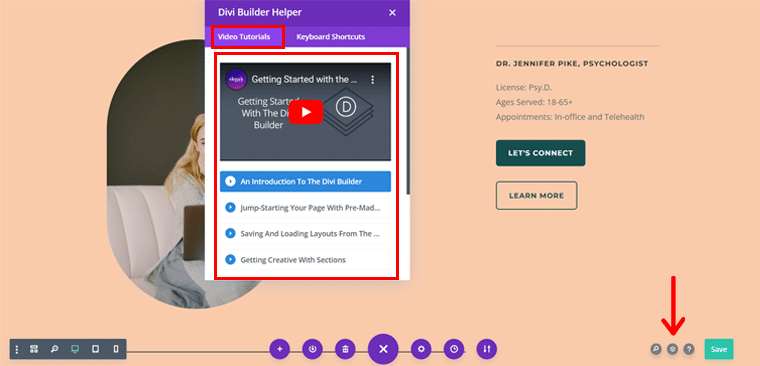Switch to wireframe view

(34, 349)
